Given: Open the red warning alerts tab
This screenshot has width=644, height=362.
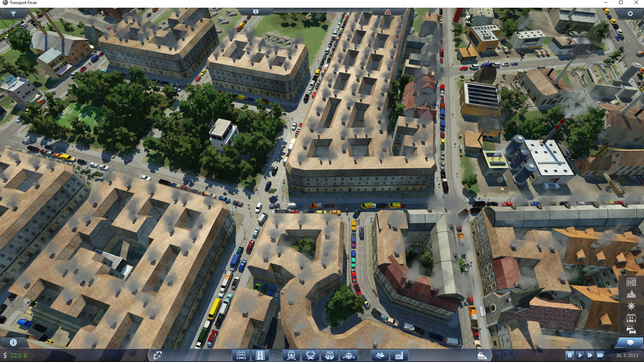Looking at the screenshot, I should pyautogui.click(x=388, y=12).
